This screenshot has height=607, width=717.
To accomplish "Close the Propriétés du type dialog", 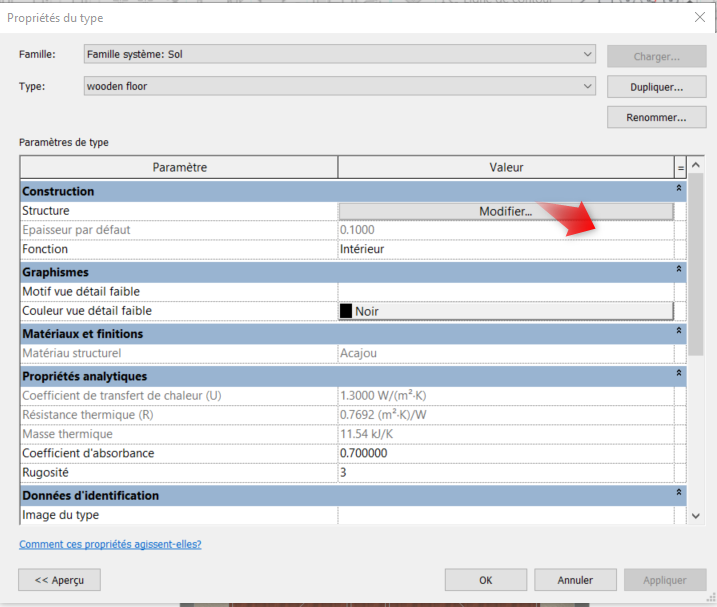I will click(699, 17).
